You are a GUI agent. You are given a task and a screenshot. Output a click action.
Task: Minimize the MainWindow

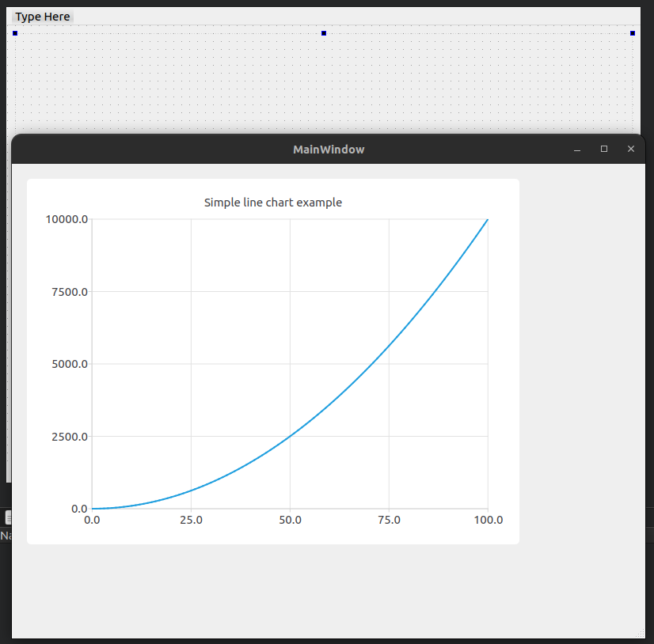[x=577, y=149]
